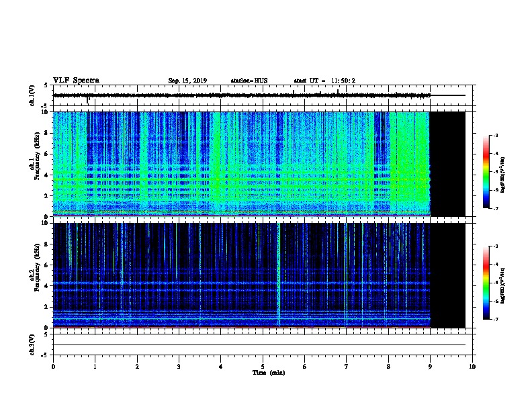Click the 'ch.3(V)' axis label
532x411 pixels.
(x=32, y=345)
